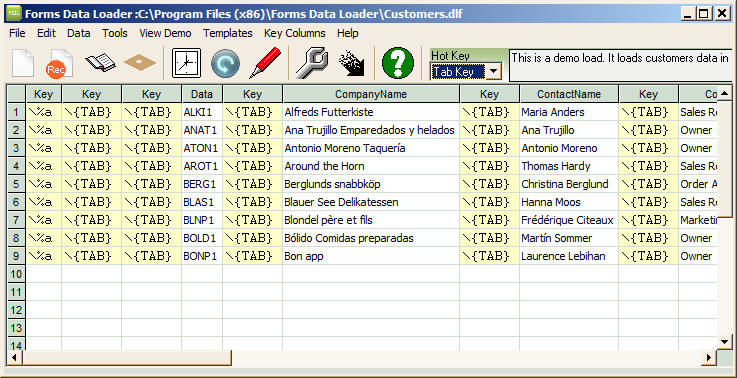Image resolution: width=737 pixels, height=378 pixels.
Task: Click the blue circular refresh icon
Action: click(x=225, y=63)
